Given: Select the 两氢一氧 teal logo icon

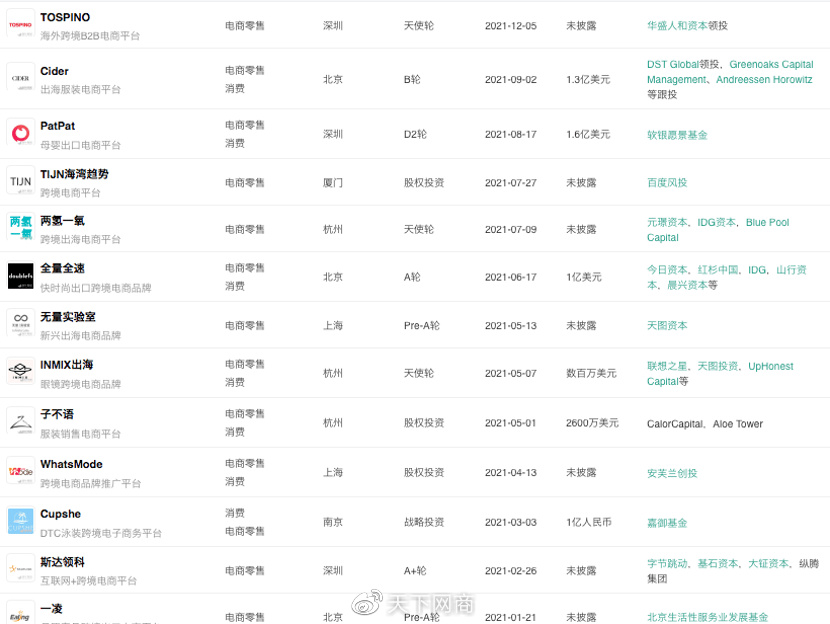Looking at the screenshot, I should pyautogui.click(x=21, y=227).
